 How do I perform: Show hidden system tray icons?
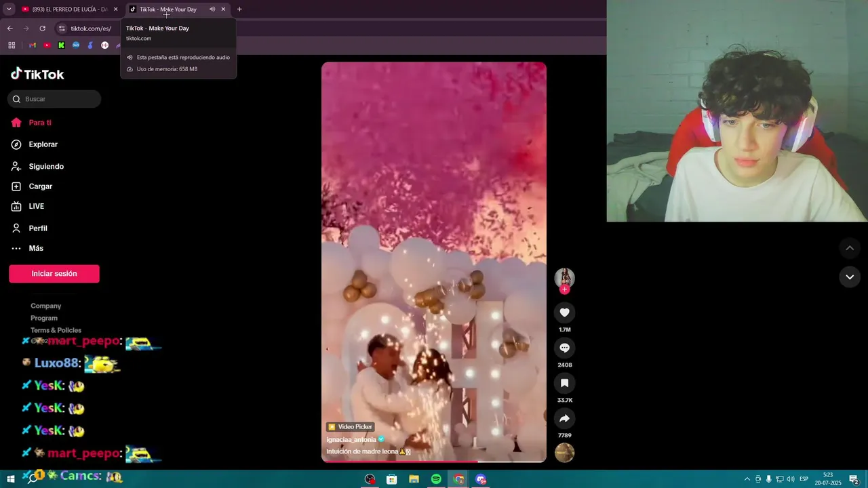pos(747,479)
